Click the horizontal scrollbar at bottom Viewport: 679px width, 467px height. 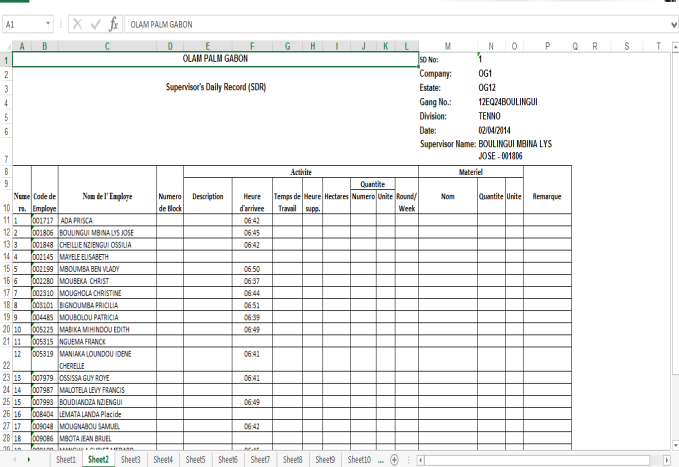pyautogui.click(x=540, y=460)
